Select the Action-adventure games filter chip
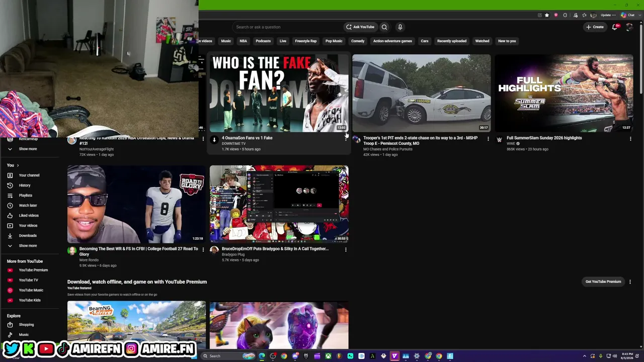Viewport: 644px width, 362px height. 392,41
